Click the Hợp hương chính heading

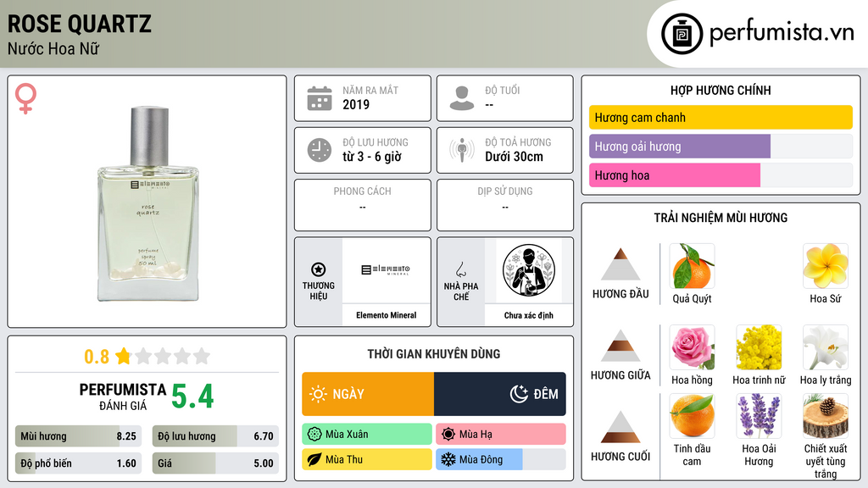point(721,90)
